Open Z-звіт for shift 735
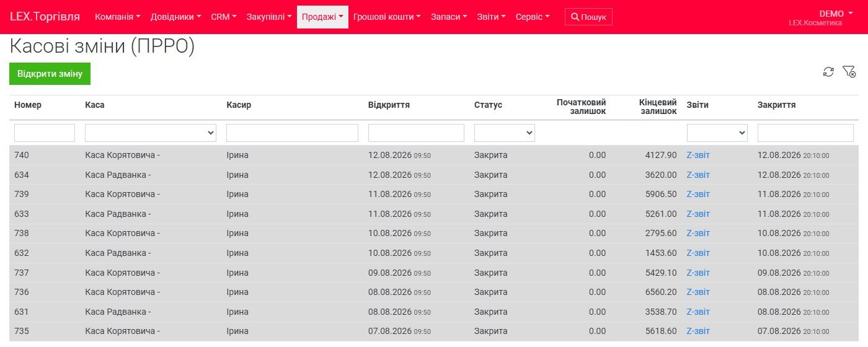The width and height of the screenshot is (868, 347). coord(698,331)
